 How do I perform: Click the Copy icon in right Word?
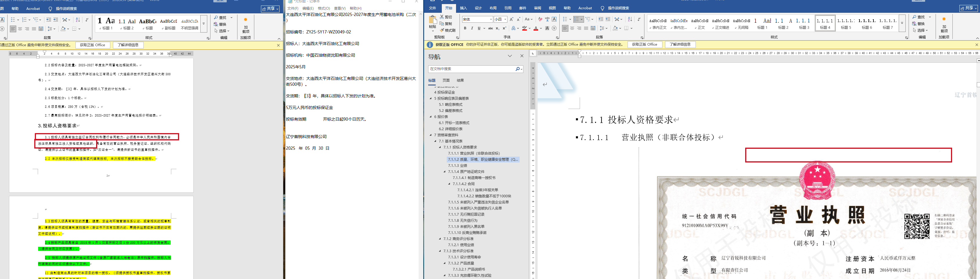tap(442, 24)
